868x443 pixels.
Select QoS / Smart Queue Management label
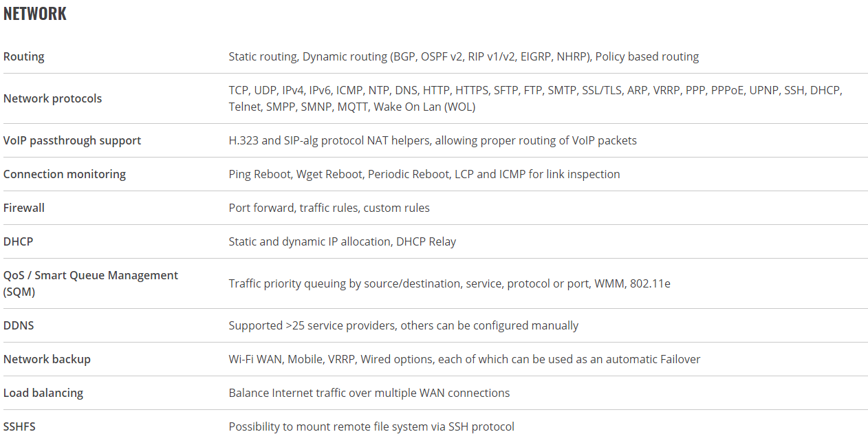coord(91,283)
